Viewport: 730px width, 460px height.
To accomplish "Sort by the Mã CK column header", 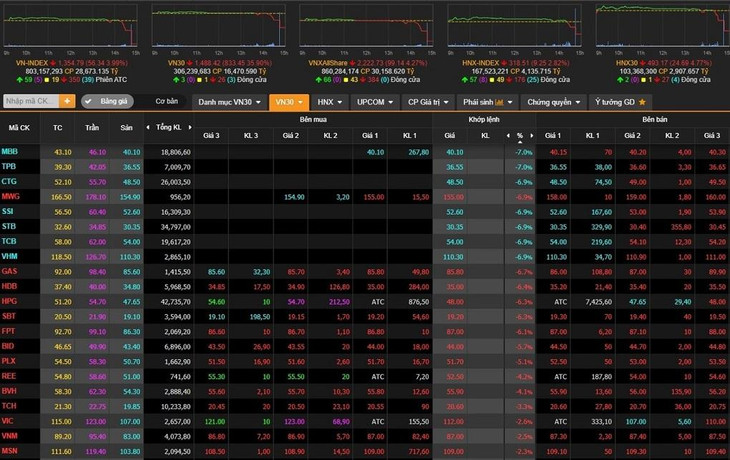I will pos(19,127).
